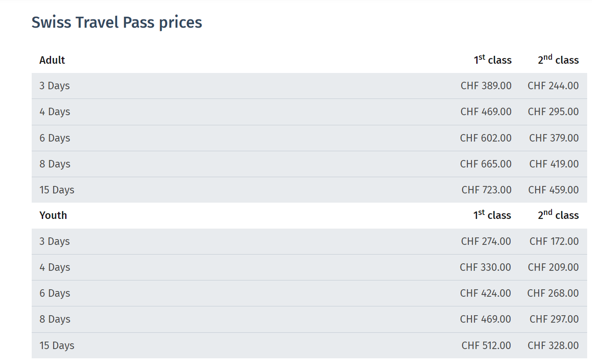Choose the CHF 602.00 price cell
Viewport: 592px width, 364px height.
pyautogui.click(x=485, y=138)
